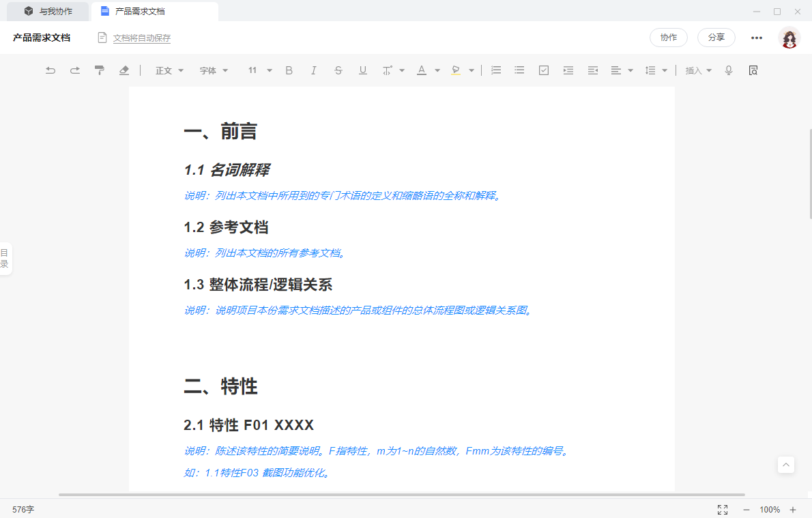Open the 插入 insert menu
812x518 pixels.
699,70
